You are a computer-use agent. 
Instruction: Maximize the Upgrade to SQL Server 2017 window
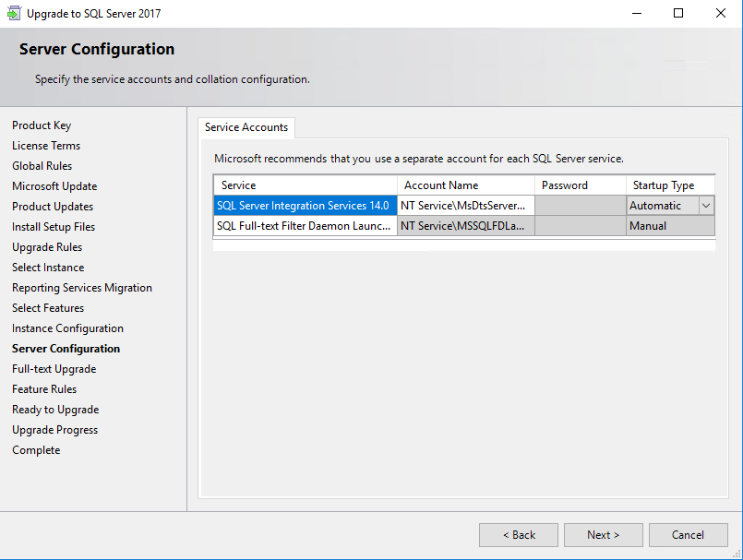(x=678, y=13)
